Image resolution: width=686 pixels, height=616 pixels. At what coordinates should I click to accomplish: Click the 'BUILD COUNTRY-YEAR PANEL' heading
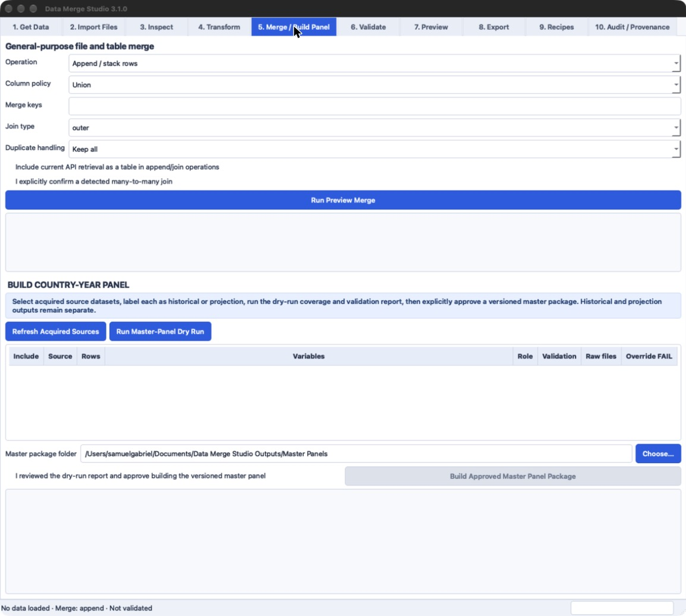pyautogui.click(x=68, y=285)
